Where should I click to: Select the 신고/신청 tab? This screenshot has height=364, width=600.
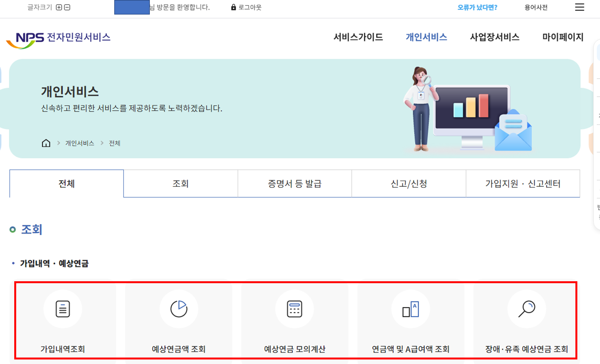coord(408,184)
